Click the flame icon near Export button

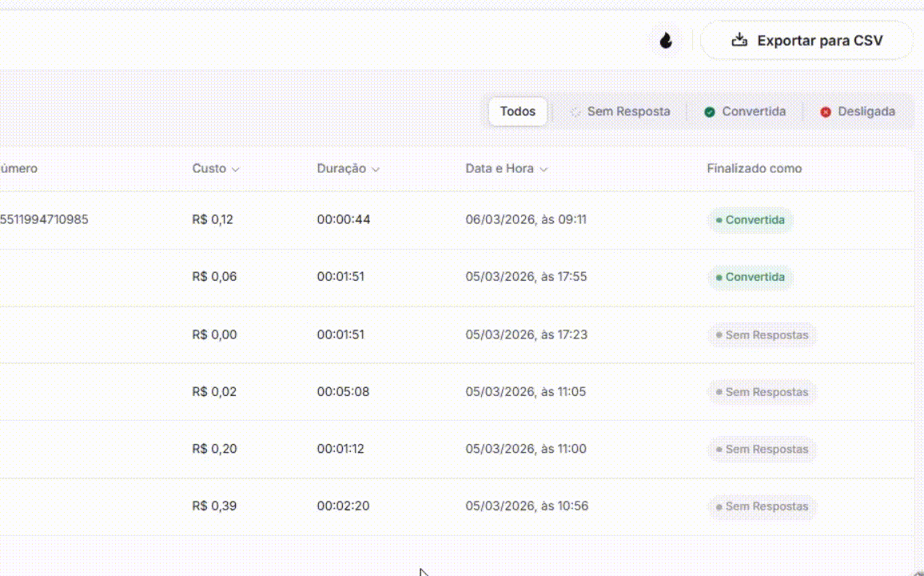tap(666, 41)
